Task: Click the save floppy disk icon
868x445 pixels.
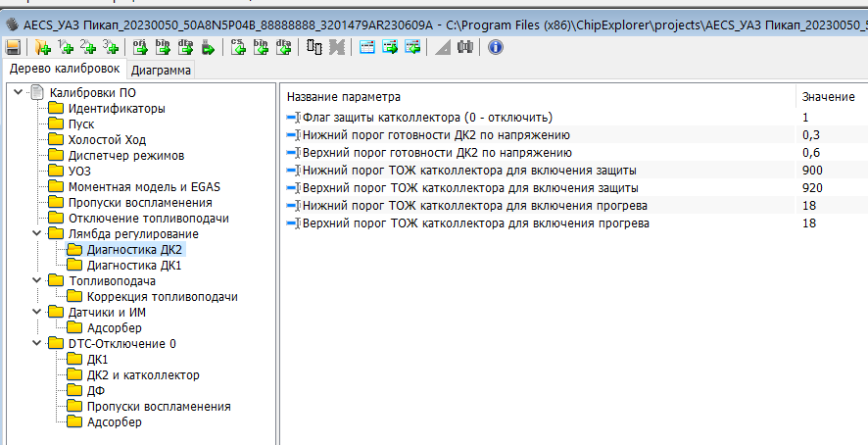Action: [14, 46]
